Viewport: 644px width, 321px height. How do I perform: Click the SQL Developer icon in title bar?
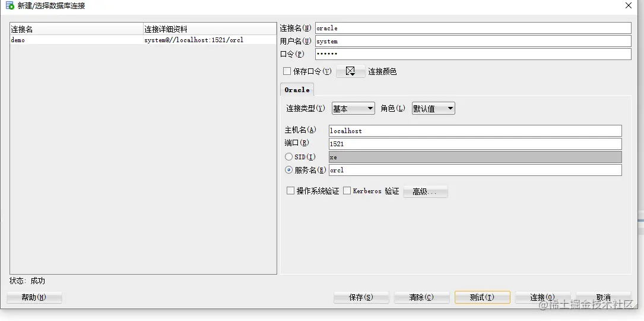(x=9, y=6)
